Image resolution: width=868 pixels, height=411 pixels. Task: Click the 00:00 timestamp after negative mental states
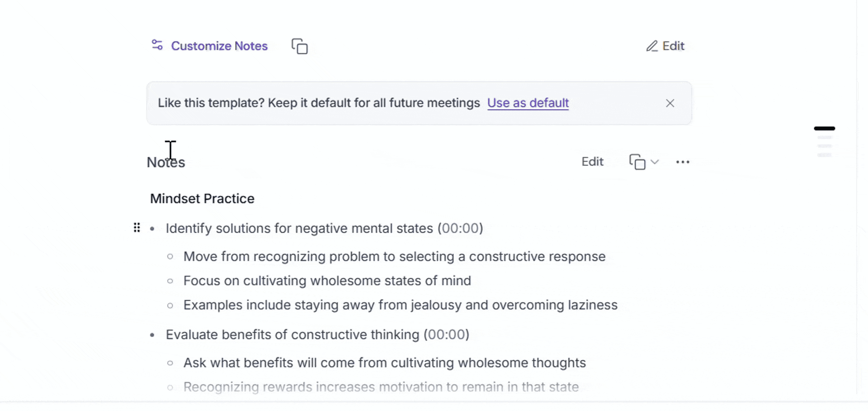click(x=460, y=229)
